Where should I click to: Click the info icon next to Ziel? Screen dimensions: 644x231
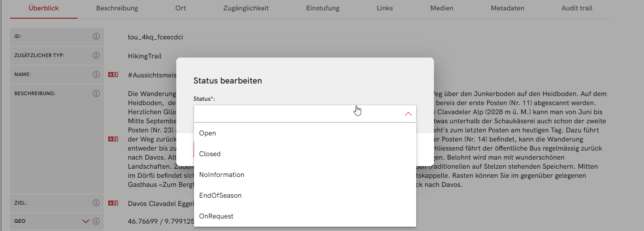96,203
